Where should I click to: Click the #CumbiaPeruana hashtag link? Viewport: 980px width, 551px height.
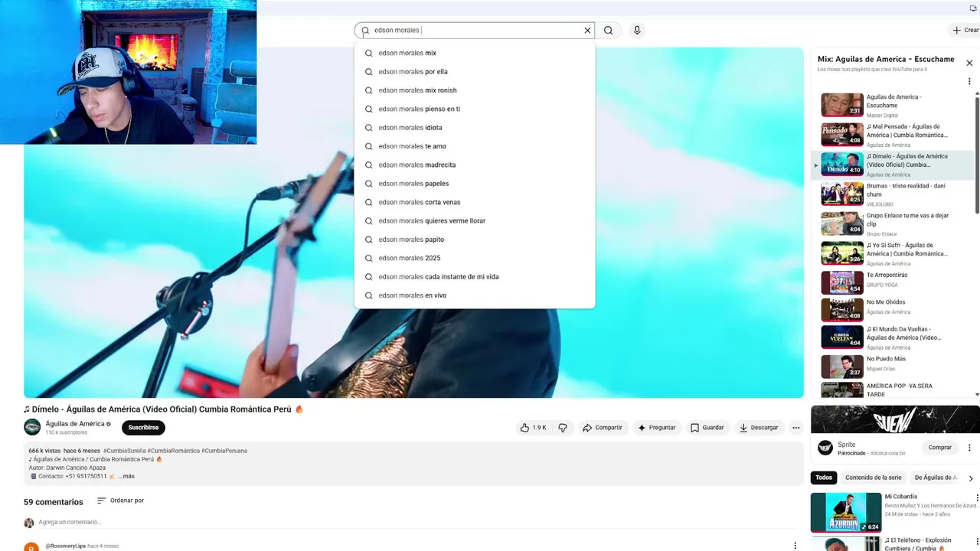(224, 451)
